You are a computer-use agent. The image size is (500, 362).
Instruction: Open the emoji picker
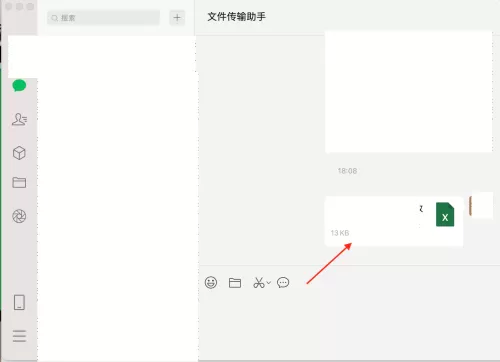tap(211, 283)
